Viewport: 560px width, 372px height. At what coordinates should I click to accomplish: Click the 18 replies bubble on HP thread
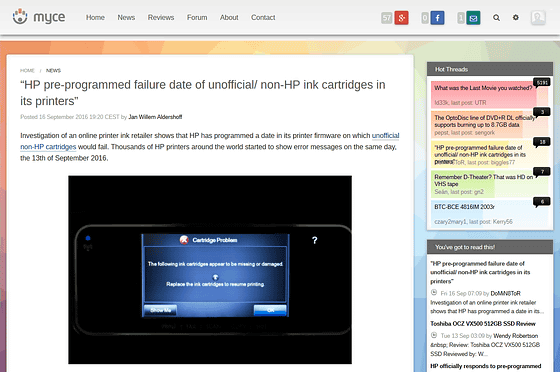(542, 142)
